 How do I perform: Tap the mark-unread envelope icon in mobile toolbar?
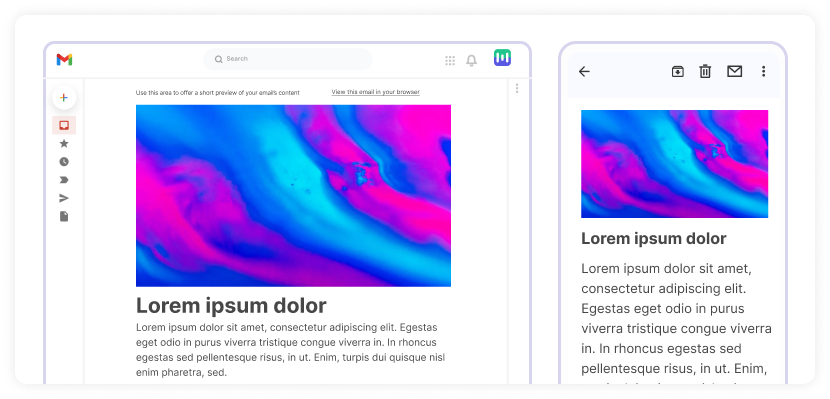(x=735, y=71)
